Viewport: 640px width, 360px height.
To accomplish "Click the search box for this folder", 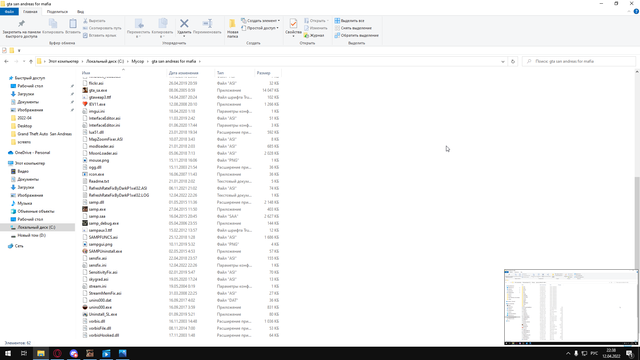I will (579, 61).
